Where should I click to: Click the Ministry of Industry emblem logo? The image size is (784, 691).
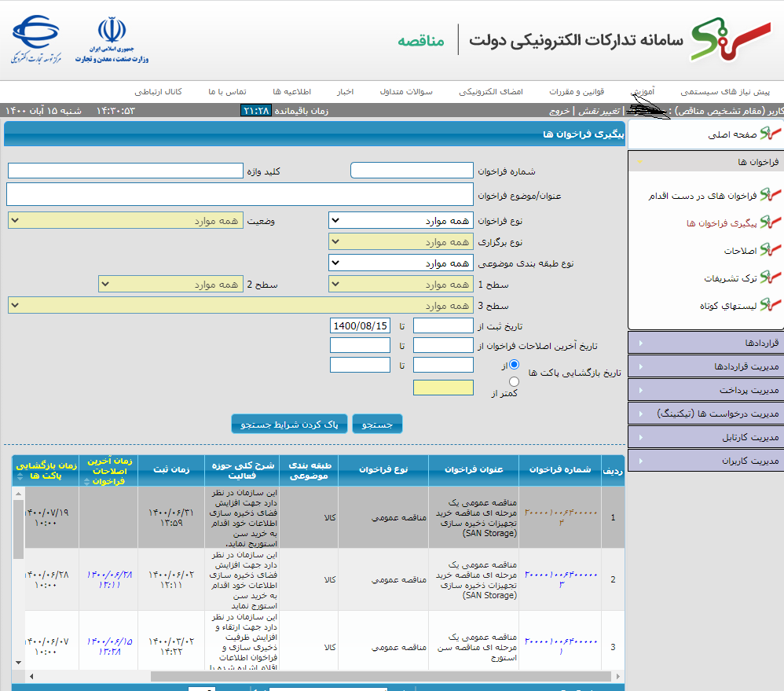[x=112, y=39]
